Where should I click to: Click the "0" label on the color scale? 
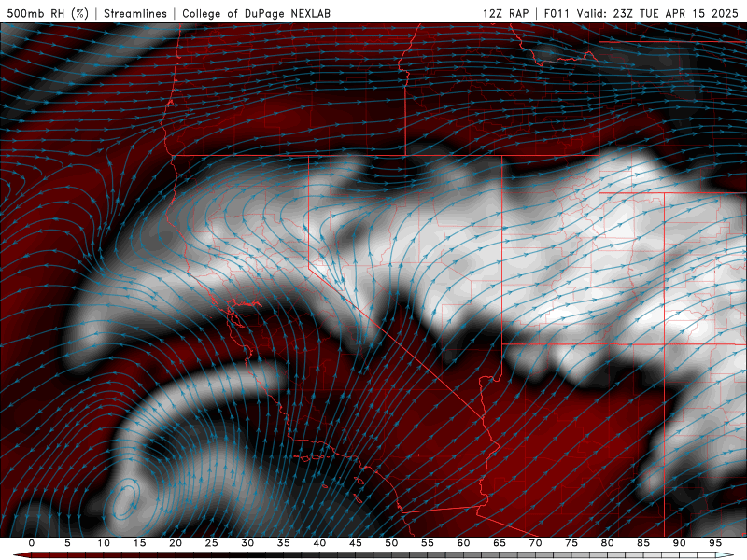point(32,543)
